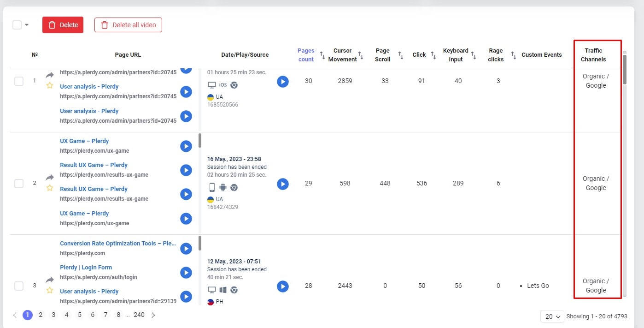Click the Lets Go custom event
644x328 pixels.
(538, 286)
